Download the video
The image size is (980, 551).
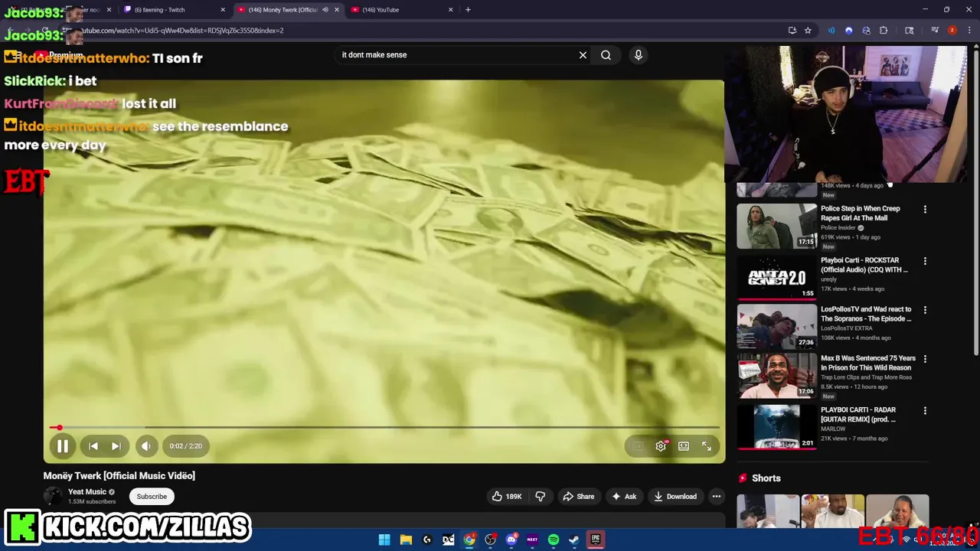675,497
